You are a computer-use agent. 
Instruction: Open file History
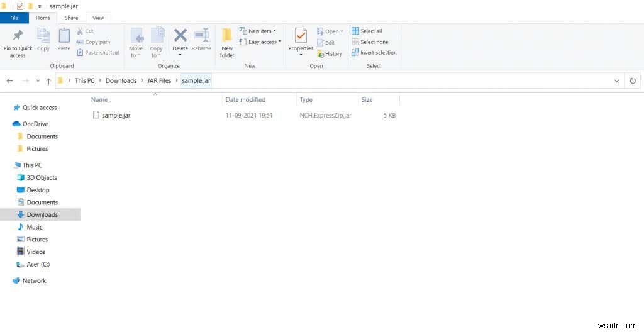tap(330, 54)
